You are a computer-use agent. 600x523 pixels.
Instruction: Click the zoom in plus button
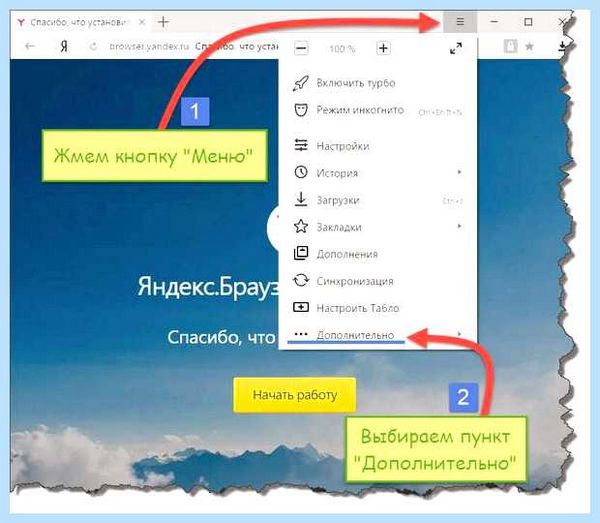383,48
